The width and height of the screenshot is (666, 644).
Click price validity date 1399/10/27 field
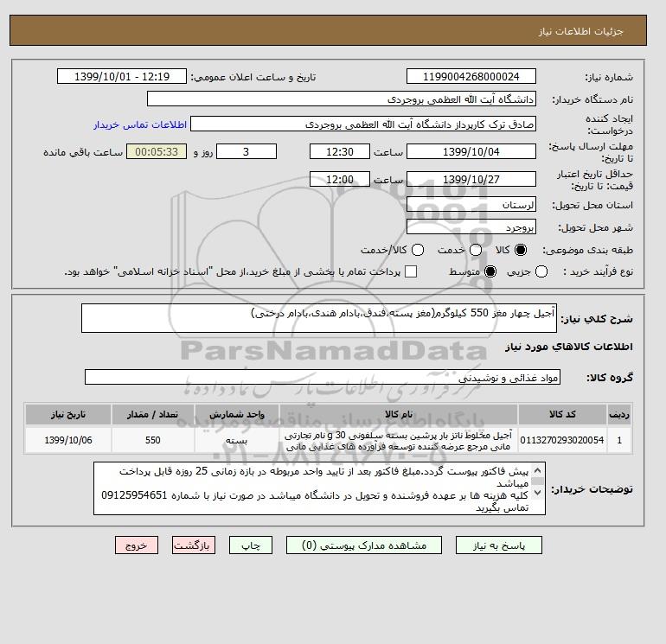[471, 179]
